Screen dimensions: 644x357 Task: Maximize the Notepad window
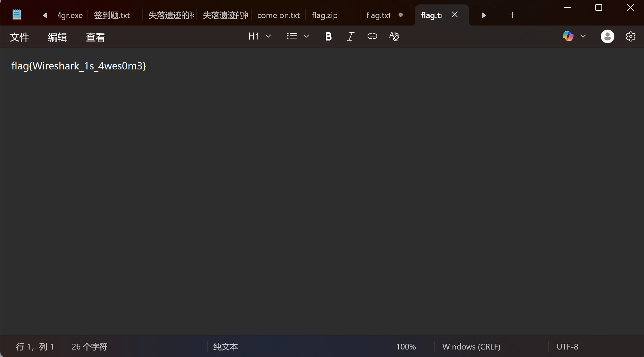(x=599, y=7)
